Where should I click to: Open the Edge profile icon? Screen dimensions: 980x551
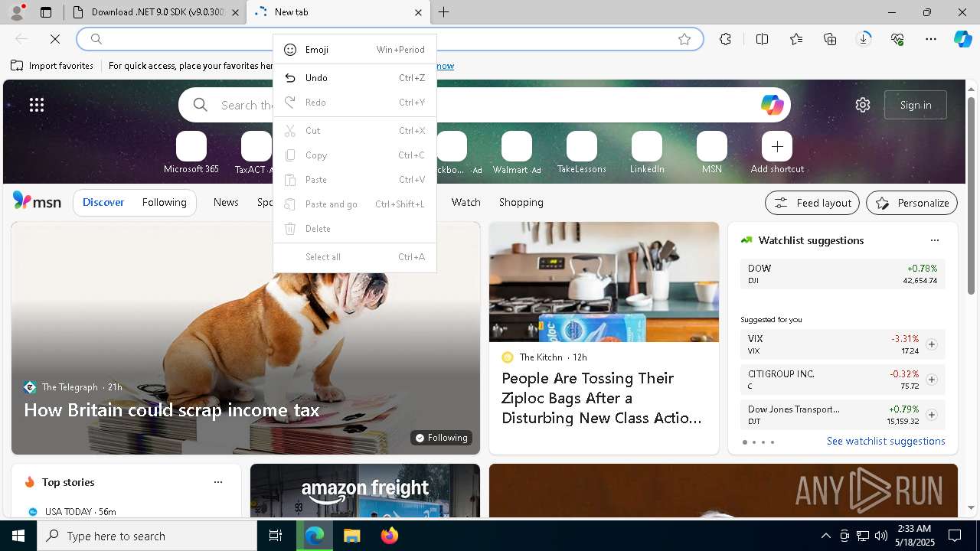pos(16,12)
